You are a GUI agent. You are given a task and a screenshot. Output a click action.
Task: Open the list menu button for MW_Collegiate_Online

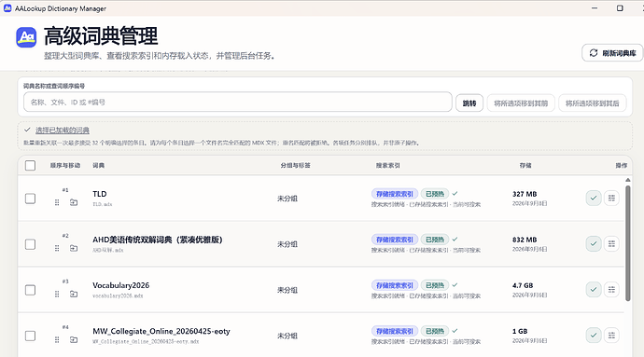pos(611,336)
